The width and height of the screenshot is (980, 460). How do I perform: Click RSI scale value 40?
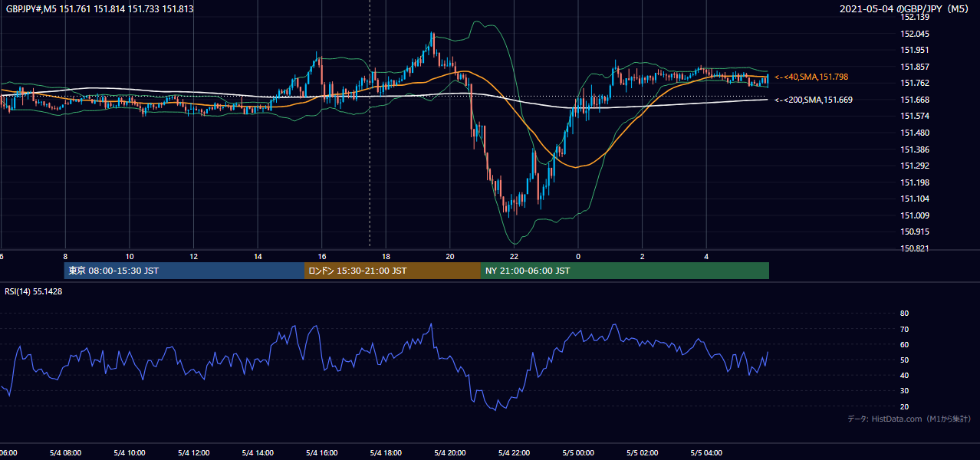click(x=904, y=375)
